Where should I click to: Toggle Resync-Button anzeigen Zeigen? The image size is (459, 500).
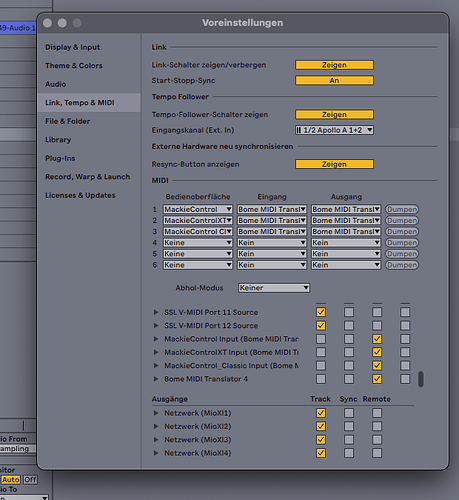[x=334, y=164]
